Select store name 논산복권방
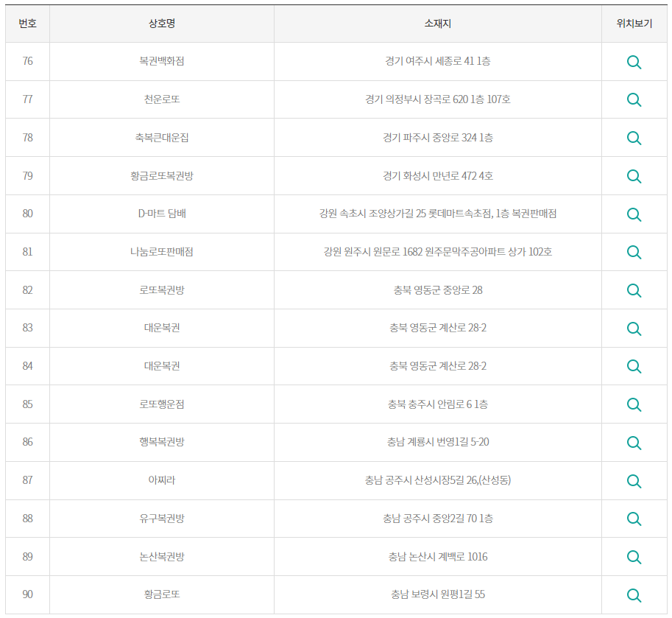Screen dimensions: 672x618 click(x=162, y=556)
